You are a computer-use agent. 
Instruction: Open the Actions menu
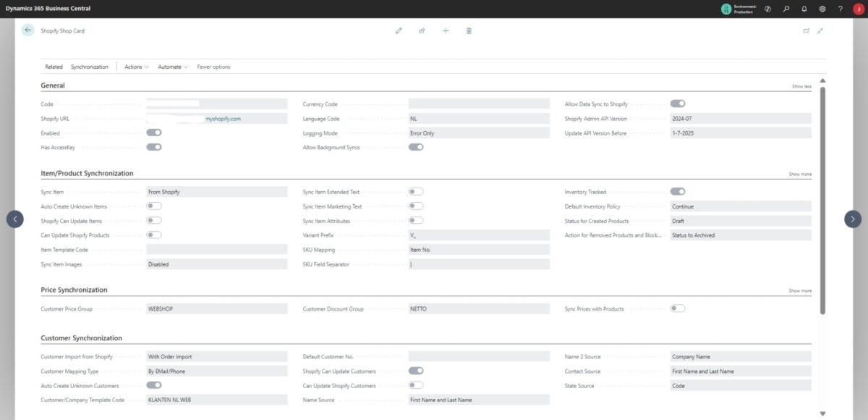click(x=137, y=67)
